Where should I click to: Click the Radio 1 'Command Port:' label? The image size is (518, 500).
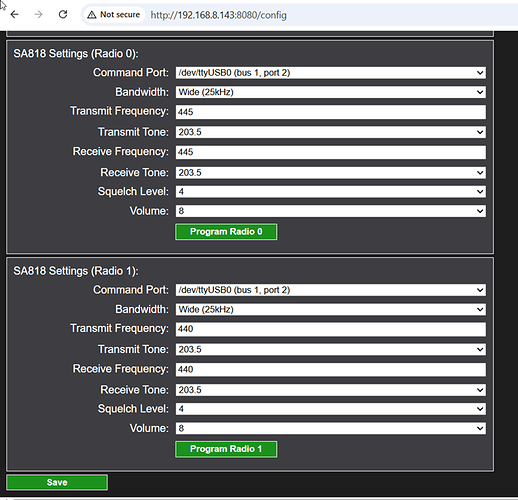click(x=131, y=290)
